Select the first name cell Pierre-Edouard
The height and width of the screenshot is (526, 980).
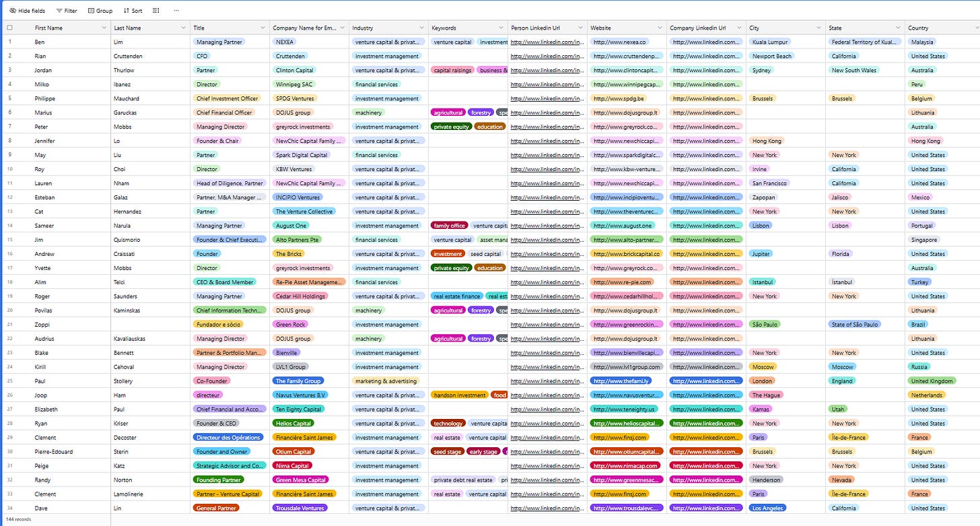(71, 452)
